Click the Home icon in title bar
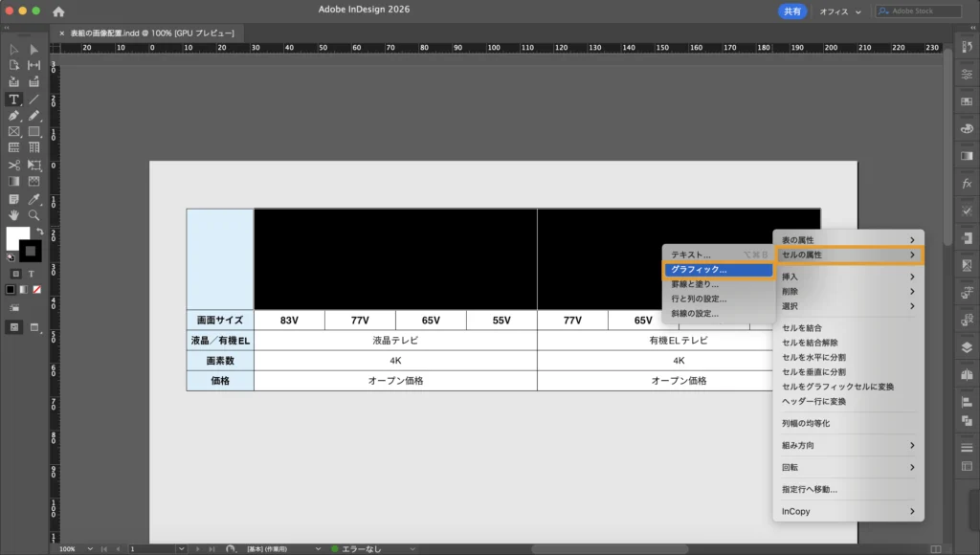Screen dimensions: 980x555 58,11
